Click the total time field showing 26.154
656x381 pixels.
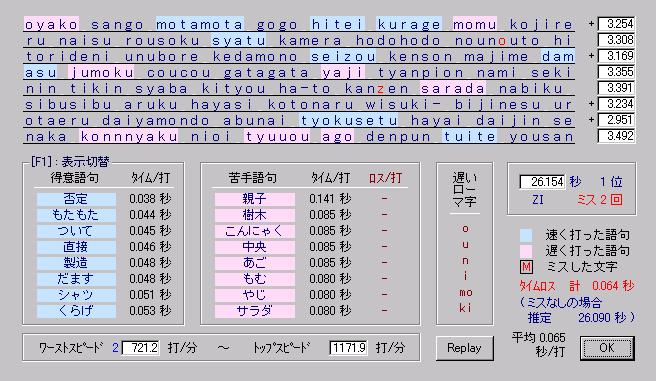(x=542, y=182)
